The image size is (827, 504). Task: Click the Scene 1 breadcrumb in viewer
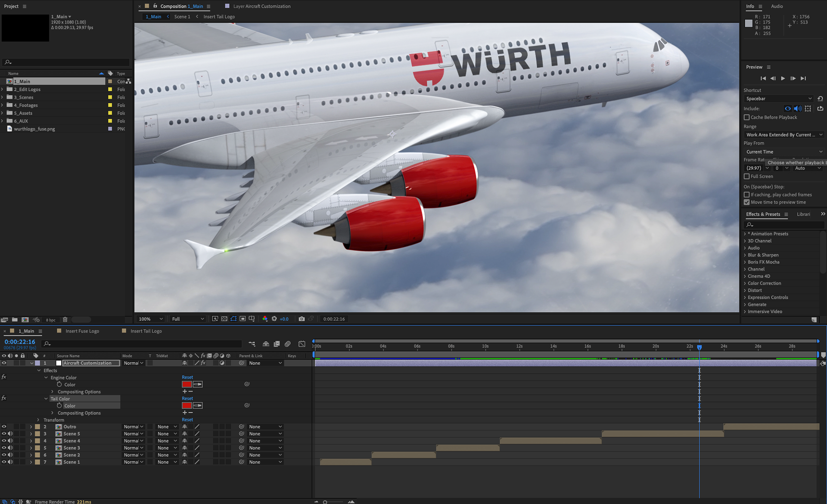click(182, 17)
